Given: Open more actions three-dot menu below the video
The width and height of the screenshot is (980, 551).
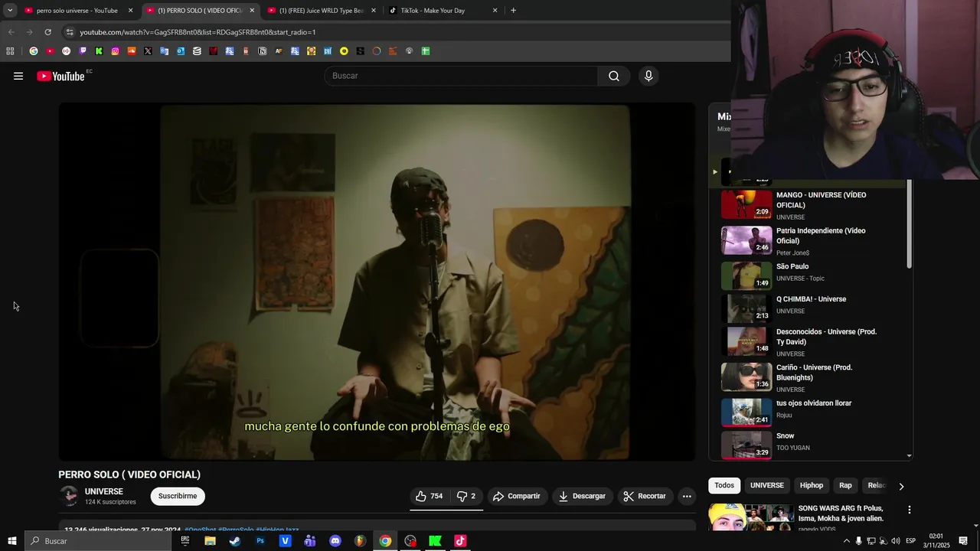Looking at the screenshot, I should pos(687,496).
